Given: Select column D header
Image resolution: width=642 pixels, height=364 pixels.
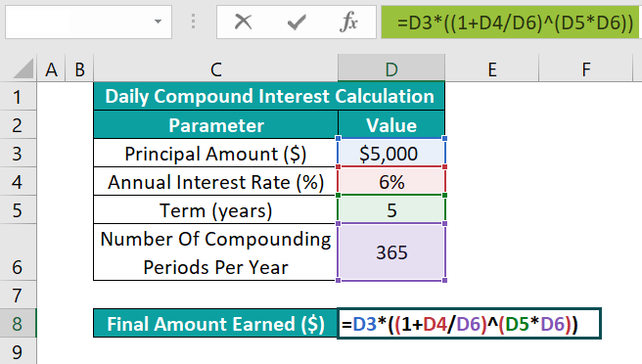Looking at the screenshot, I should pos(391,68).
